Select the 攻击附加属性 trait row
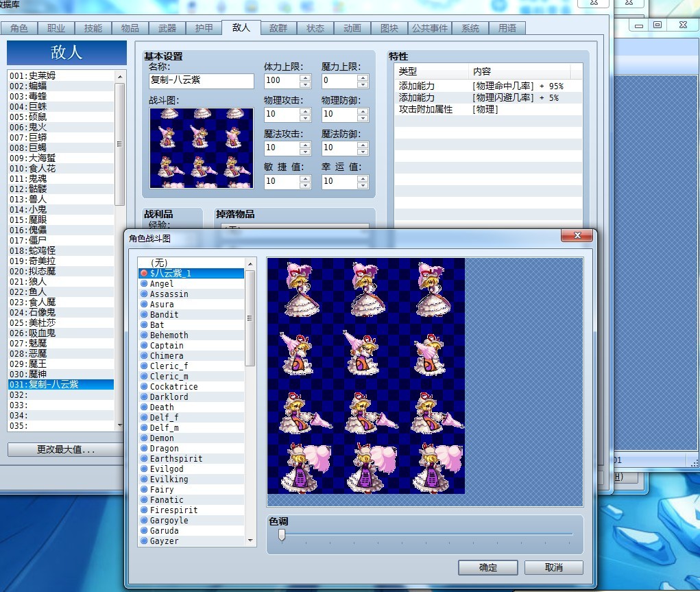 pos(488,110)
